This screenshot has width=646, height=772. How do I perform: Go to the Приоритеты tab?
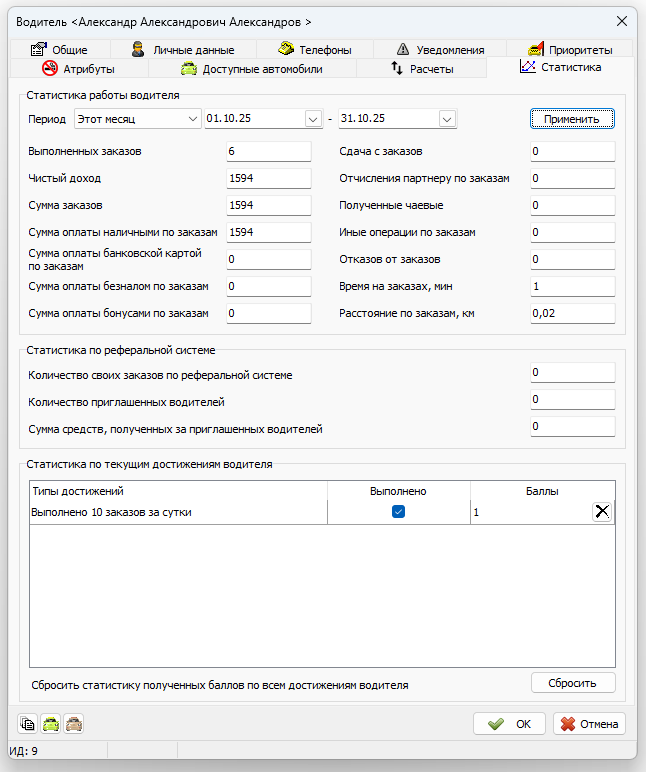[568, 49]
